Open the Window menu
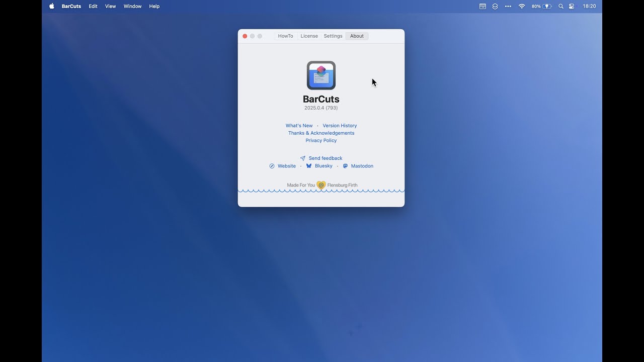This screenshot has height=362, width=644. click(x=132, y=7)
